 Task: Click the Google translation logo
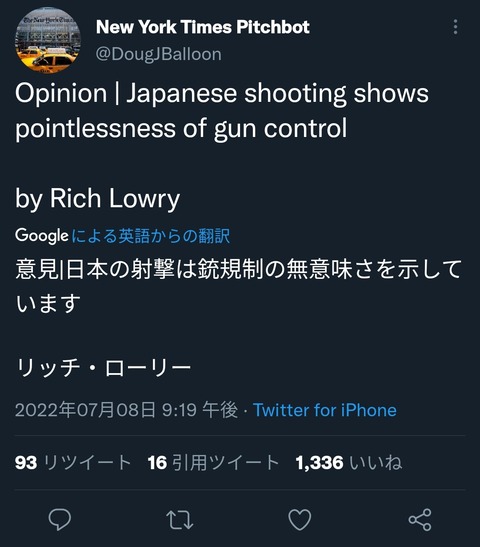(x=42, y=235)
